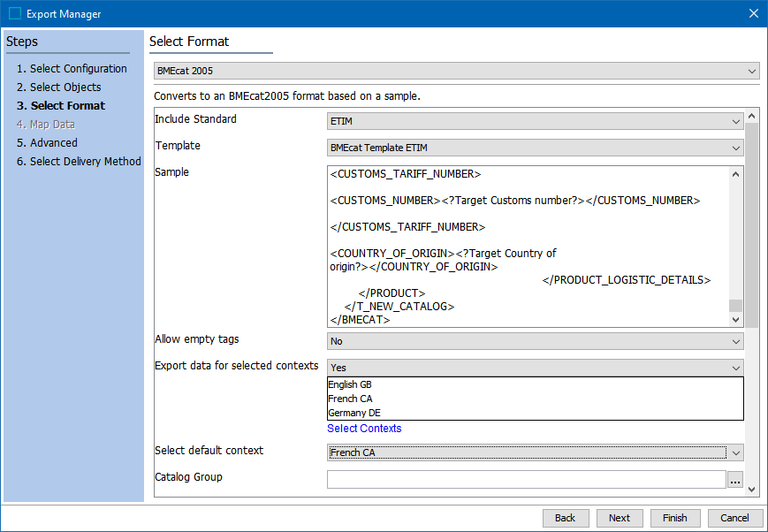
Task: Expand the Allow empty tags dropdown
Action: [x=536, y=341]
